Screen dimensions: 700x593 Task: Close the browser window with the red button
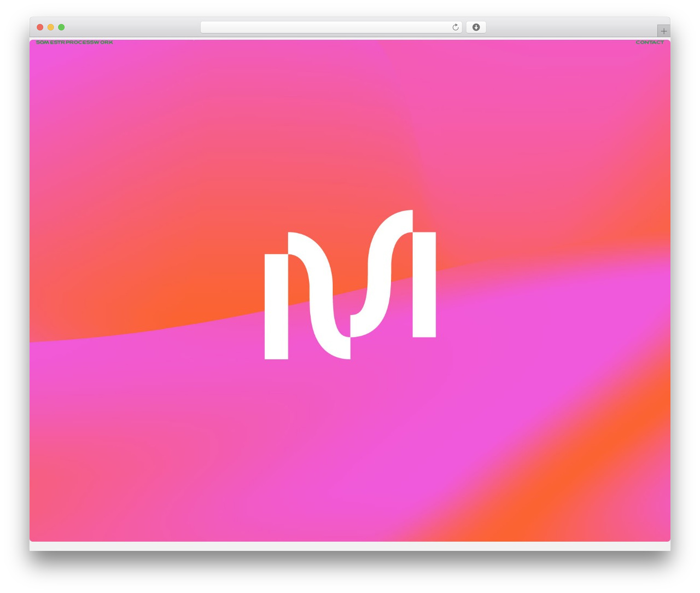click(40, 27)
